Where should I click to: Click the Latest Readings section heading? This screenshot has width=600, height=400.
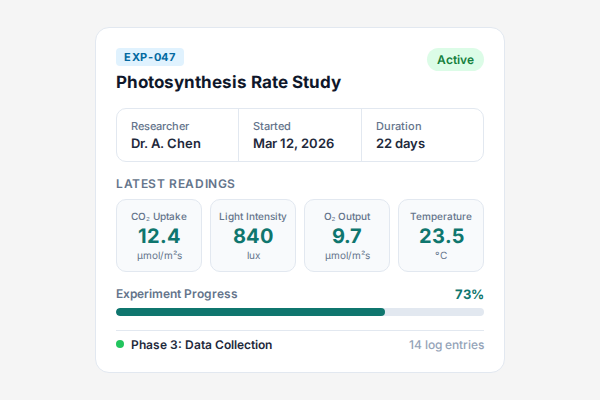[176, 184]
